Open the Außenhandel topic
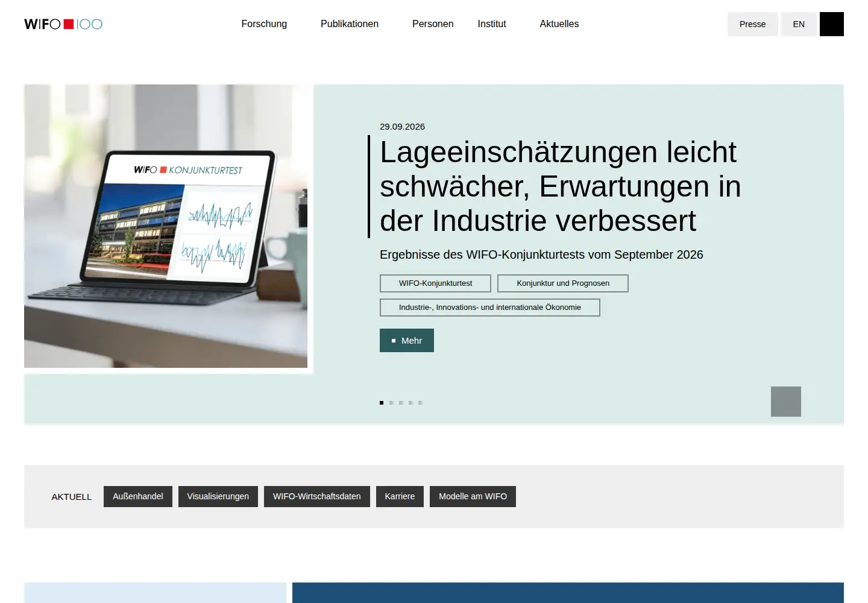Image resolution: width=868 pixels, height=603 pixels. (138, 497)
